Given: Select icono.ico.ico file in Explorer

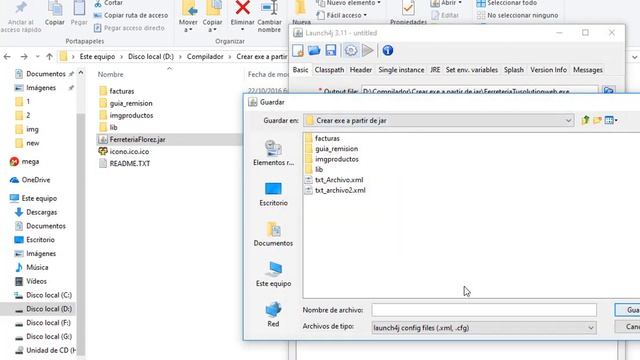Looking at the screenshot, I should coord(124,151).
